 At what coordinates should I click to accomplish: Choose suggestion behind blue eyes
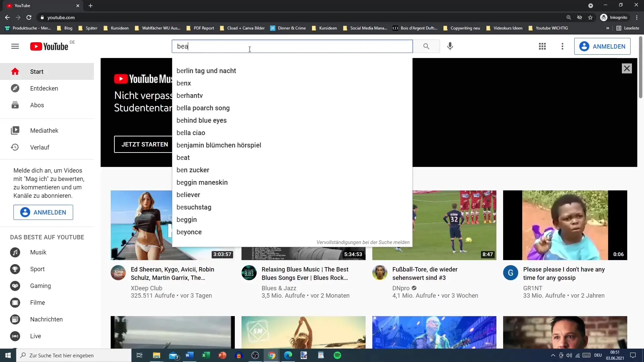click(x=292, y=120)
